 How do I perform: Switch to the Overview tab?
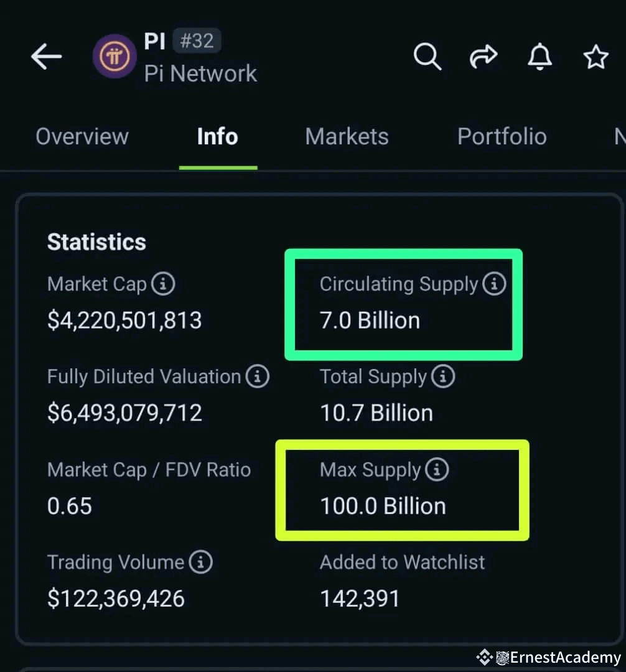point(82,137)
